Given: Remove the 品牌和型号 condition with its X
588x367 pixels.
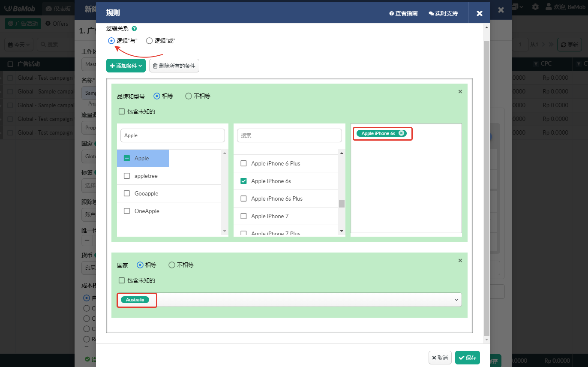Looking at the screenshot, I should tap(460, 91).
